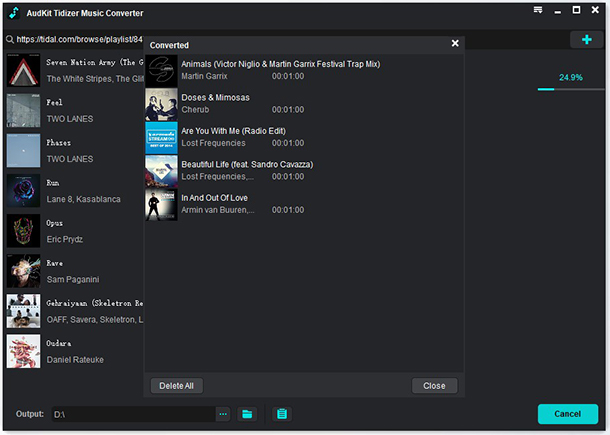
Task: Click the AudKit app logo icon
Action: pyautogui.click(x=14, y=13)
